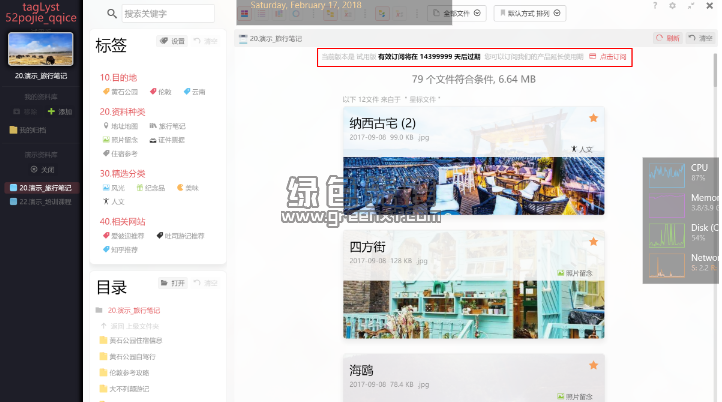Screen dimensions: 722x402
Task: Click 清空 button in tag panel
Action: coord(205,41)
